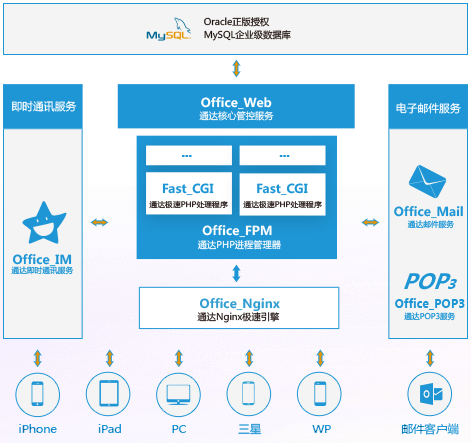Select the right Fast_CGI box
Image resolution: width=471 pixels, height=443 pixels.
(x=282, y=194)
